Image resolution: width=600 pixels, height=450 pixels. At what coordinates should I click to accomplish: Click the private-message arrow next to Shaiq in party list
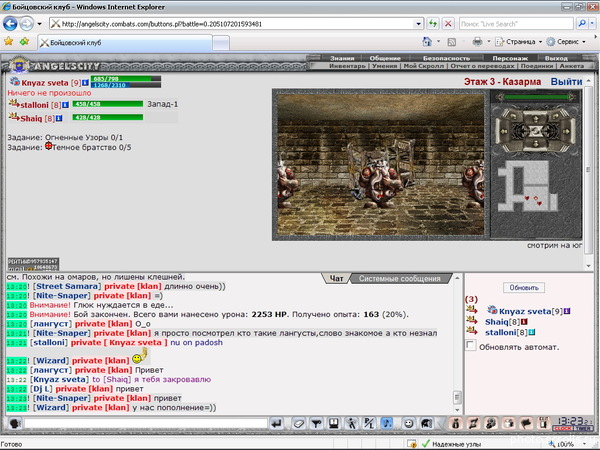[x=14, y=117]
